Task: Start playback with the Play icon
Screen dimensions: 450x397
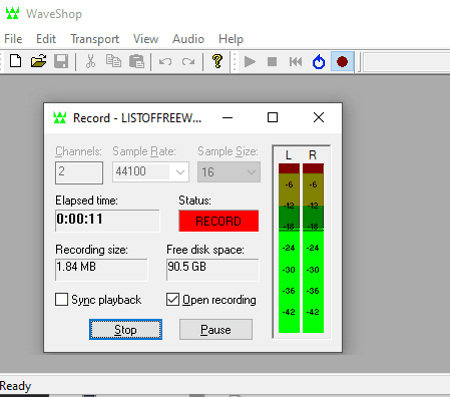Action: pyautogui.click(x=250, y=62)
